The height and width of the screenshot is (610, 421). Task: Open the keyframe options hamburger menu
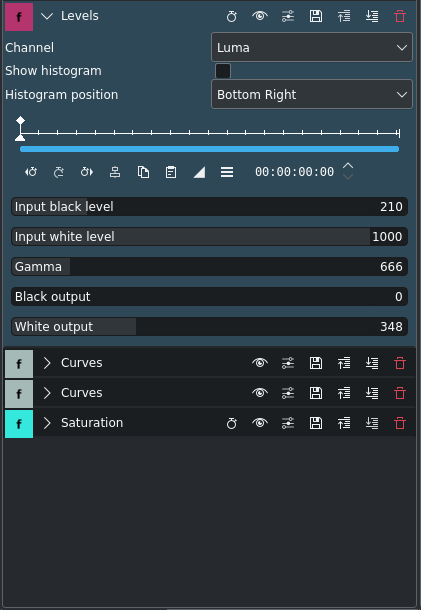[227, 172]
